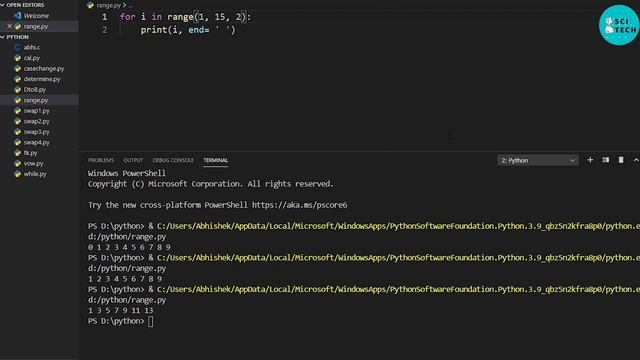Open tk.py file
This screenshot has width=640, height=360.
(30, 153)
